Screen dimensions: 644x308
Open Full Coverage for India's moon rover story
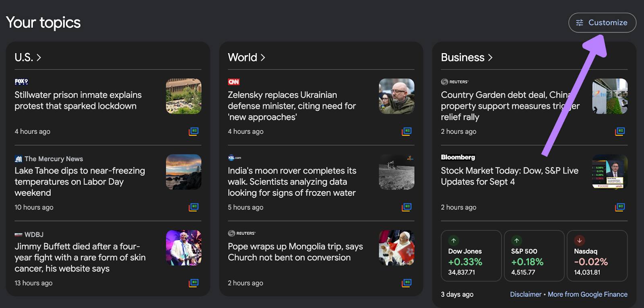point(407,207)
